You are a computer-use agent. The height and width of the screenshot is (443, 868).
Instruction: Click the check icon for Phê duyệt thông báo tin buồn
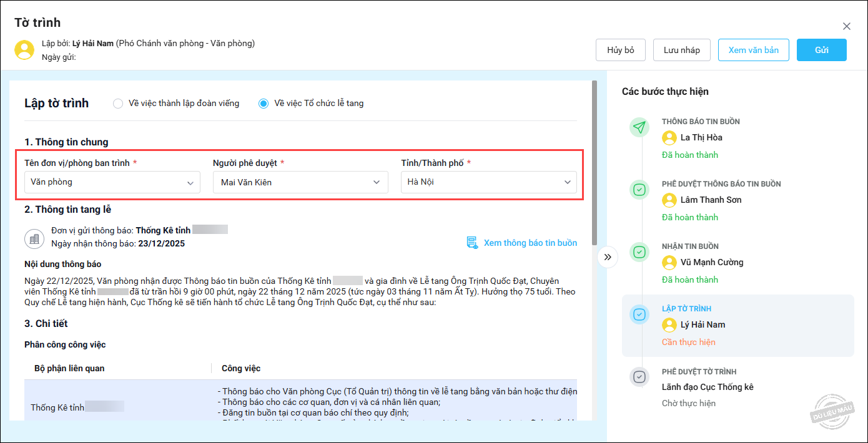pos(639,190)
